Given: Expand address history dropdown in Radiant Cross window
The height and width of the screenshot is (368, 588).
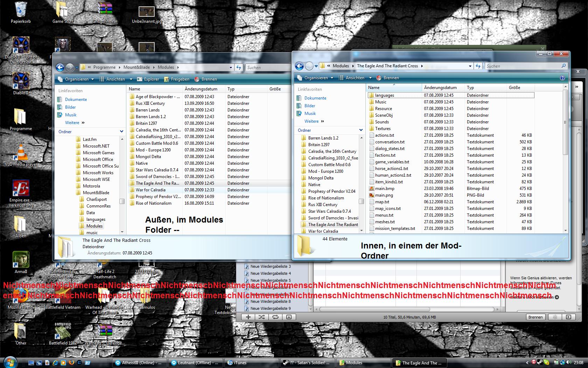Looking at the screenshot, I should click(x=470, y=66).
